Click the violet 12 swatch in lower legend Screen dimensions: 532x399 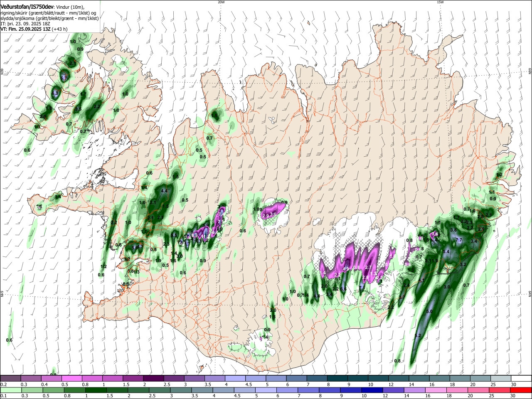pyautogui.click(x=393, y=390)
